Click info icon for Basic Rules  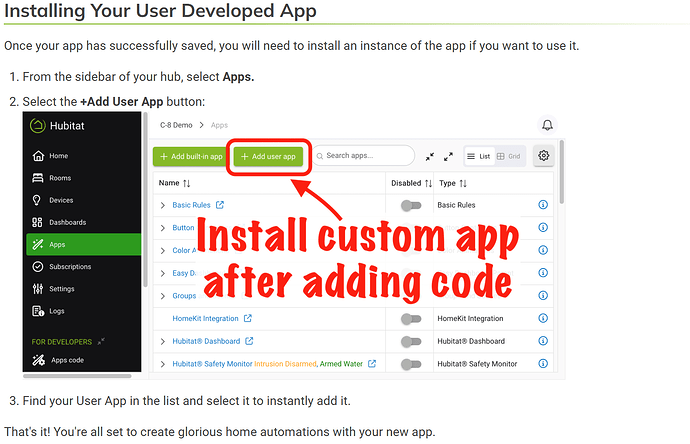pos(543,205)
